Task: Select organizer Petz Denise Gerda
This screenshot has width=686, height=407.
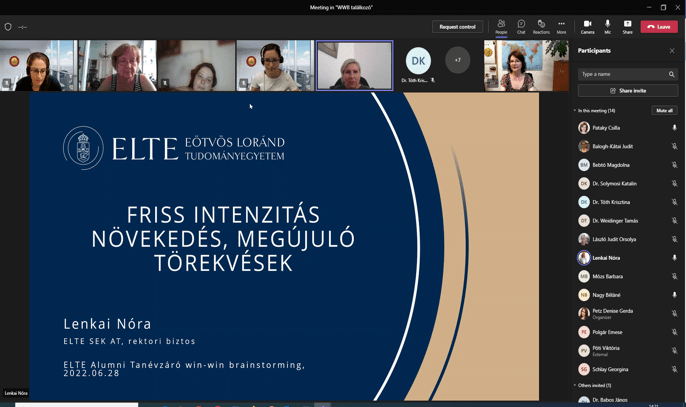Action: click(628, 313)
